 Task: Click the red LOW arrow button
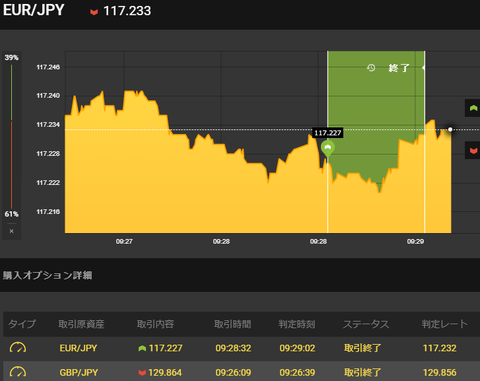coord(473,150)
